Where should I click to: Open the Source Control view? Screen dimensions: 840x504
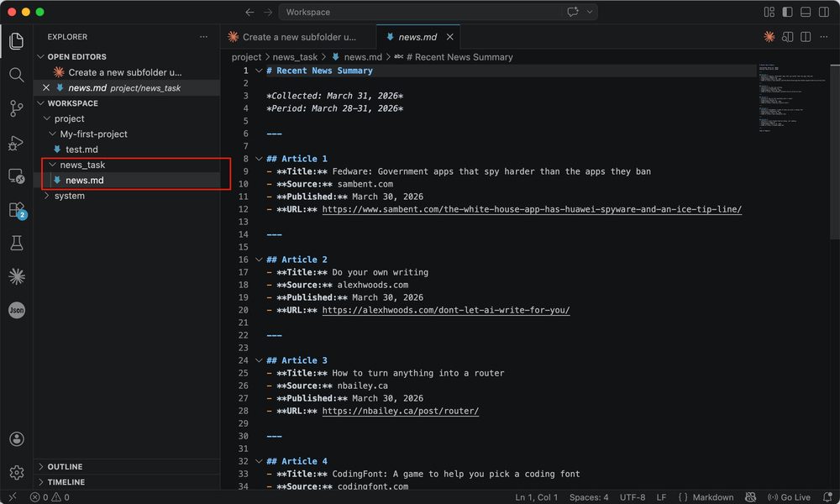16,108
